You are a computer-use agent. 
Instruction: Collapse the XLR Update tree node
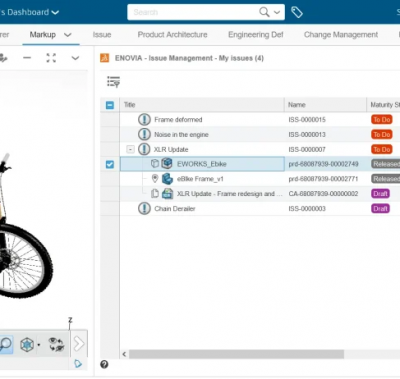[x=130, y=149]
